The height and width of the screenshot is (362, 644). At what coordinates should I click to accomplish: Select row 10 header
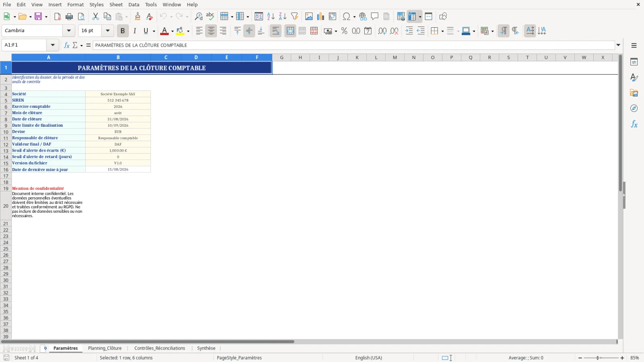[x=6, y=132]
